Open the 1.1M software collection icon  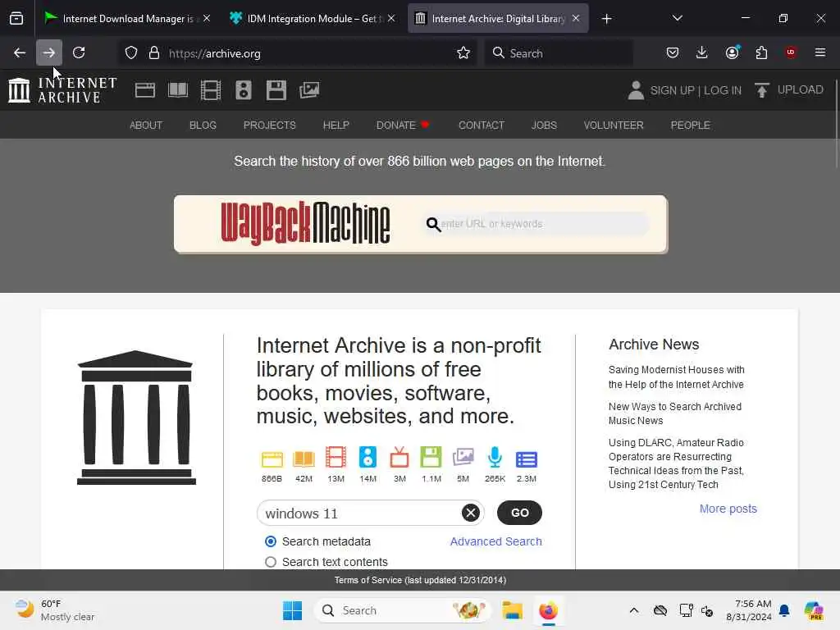point(431,458)
